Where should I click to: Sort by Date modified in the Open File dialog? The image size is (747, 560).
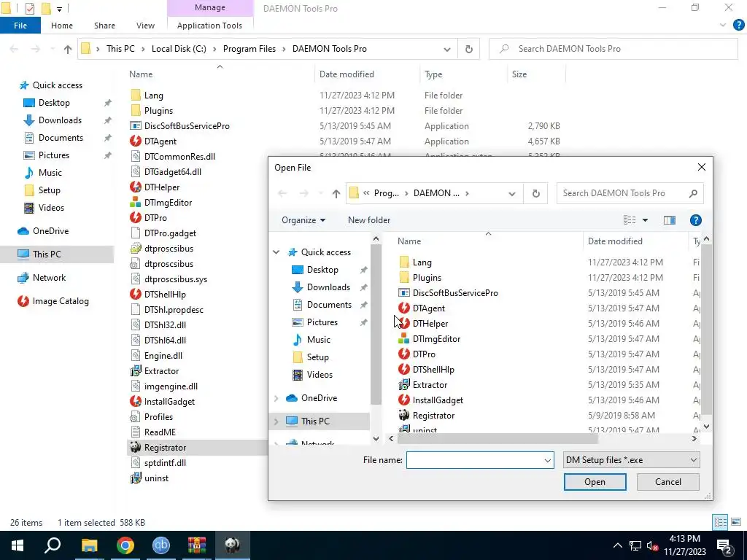615,241
